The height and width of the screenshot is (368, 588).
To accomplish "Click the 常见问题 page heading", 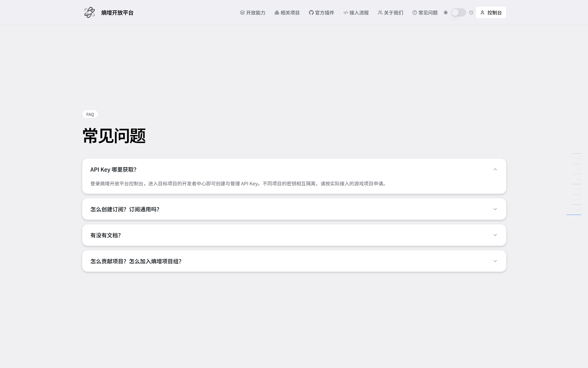I will (x=114, y=136).
